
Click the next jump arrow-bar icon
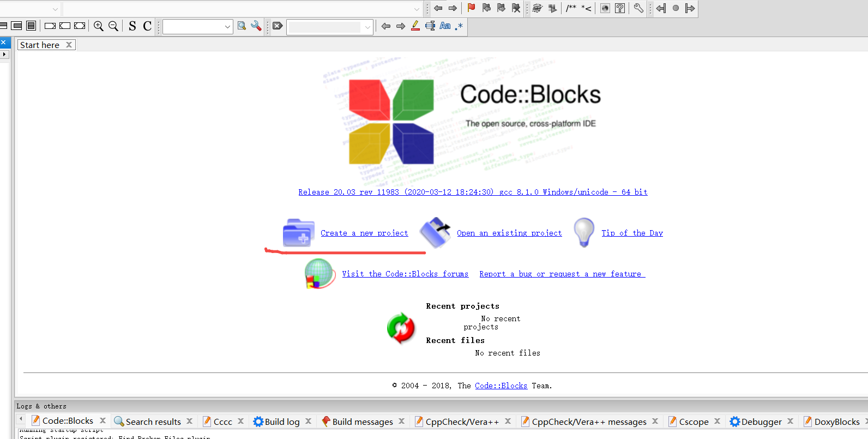pos(690,8)
